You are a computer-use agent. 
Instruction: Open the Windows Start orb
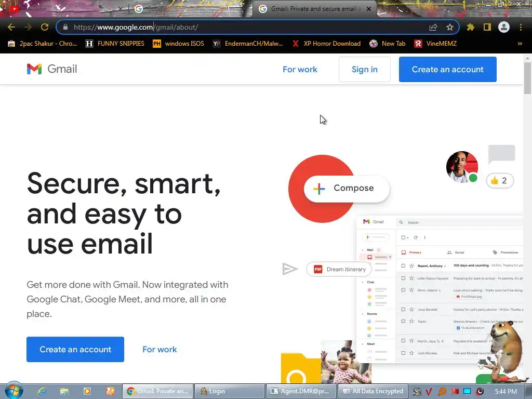[x=14, y=391]
